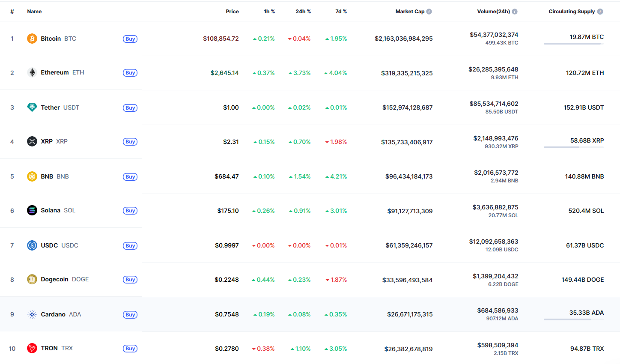Screen dimensions: 620x364
Task: Click the BNB logo icon
Action: pyautogui.click(x=32, y=176)
